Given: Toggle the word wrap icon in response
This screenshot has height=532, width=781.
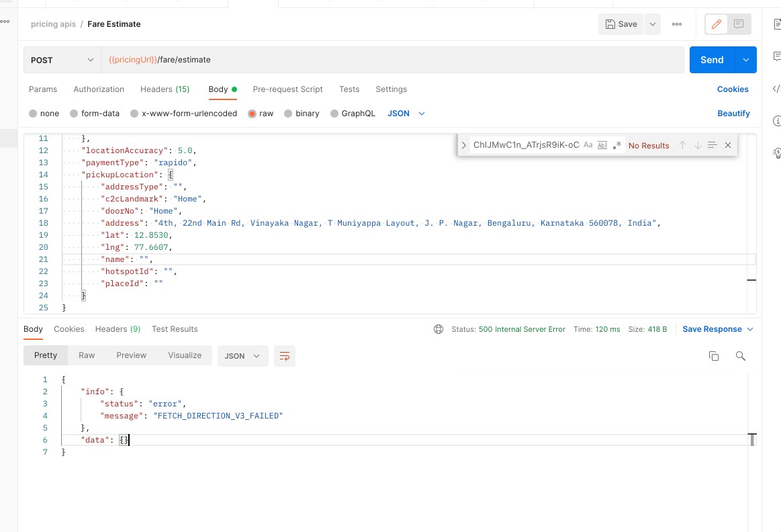Looking at the screenshot, I should point(284,356).
